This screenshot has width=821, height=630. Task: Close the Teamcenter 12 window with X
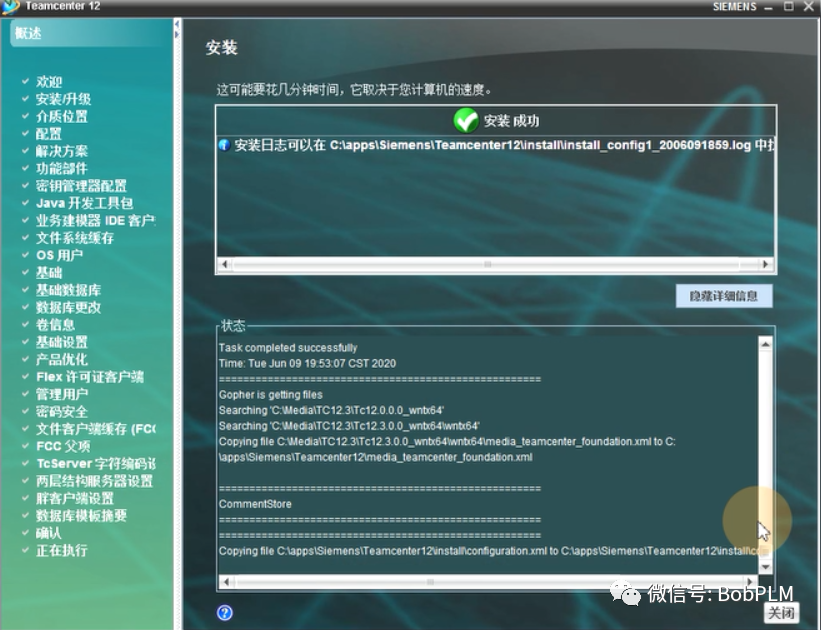click(x=809, y=6)
